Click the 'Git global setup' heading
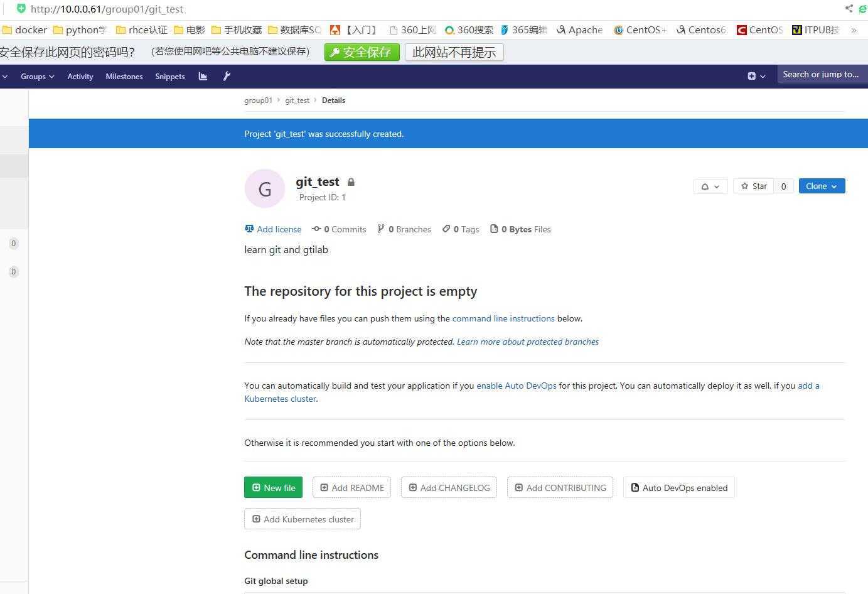 276,581
